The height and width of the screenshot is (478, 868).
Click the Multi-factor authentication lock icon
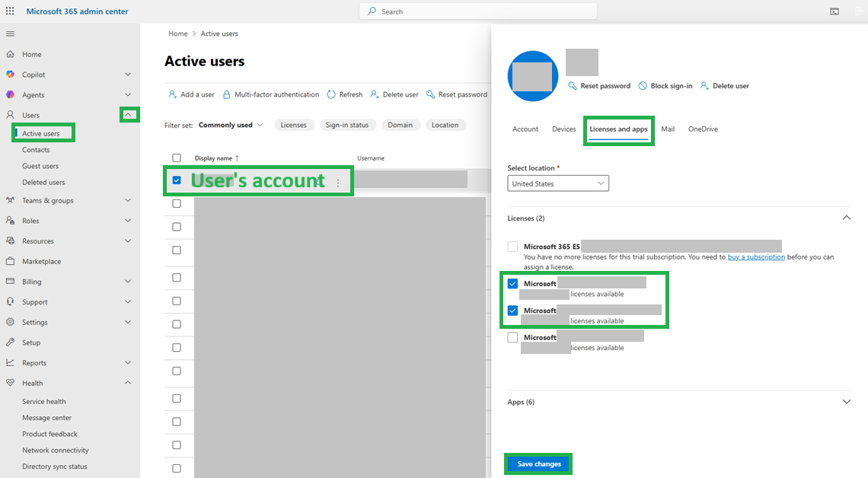226,94
